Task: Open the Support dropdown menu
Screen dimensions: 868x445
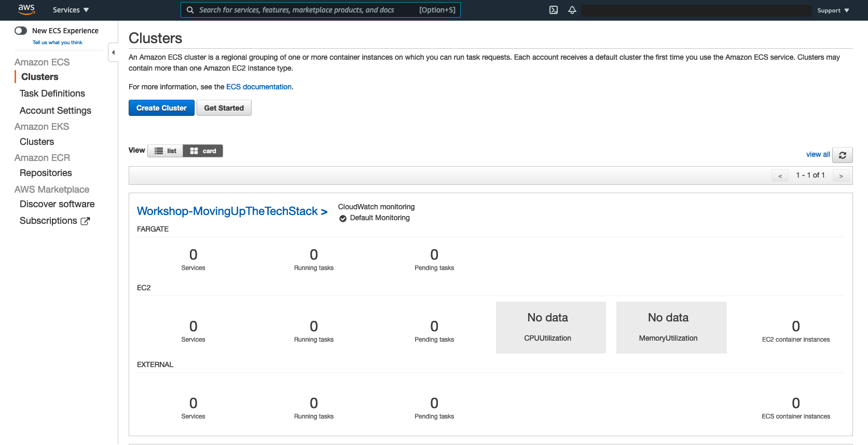Action: point(833,10)
